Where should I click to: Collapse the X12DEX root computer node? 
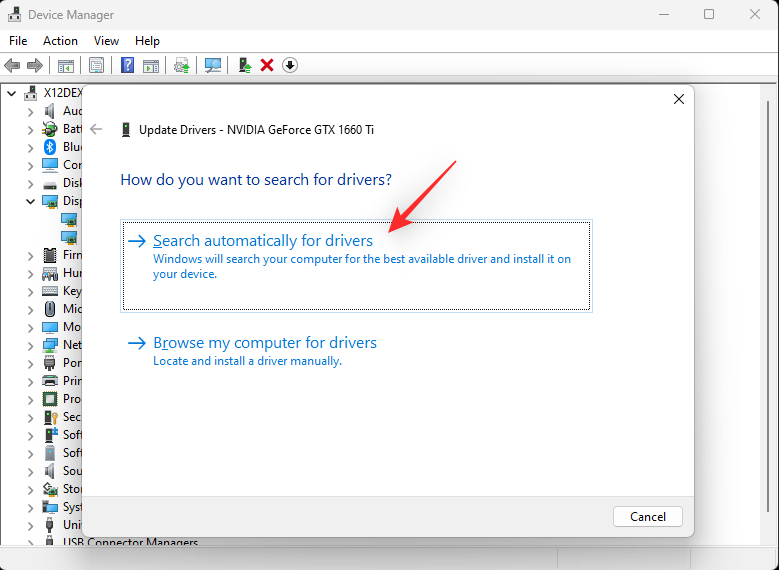click(12, 93)
